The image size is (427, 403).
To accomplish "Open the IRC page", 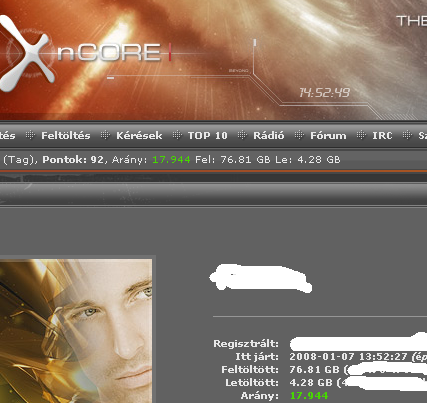I will [x=382, y=136].
